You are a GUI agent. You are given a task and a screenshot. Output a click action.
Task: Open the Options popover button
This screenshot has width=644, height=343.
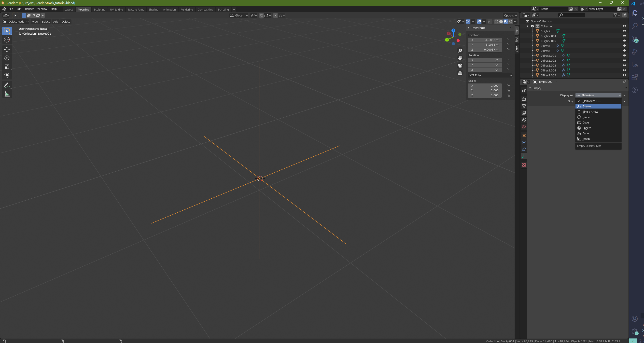[510, 15]
